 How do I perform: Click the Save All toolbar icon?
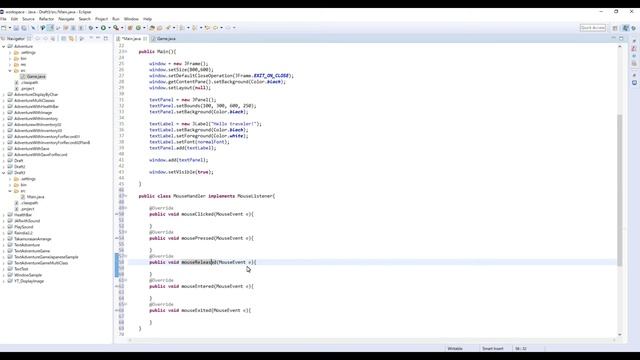tap(24, 28)
